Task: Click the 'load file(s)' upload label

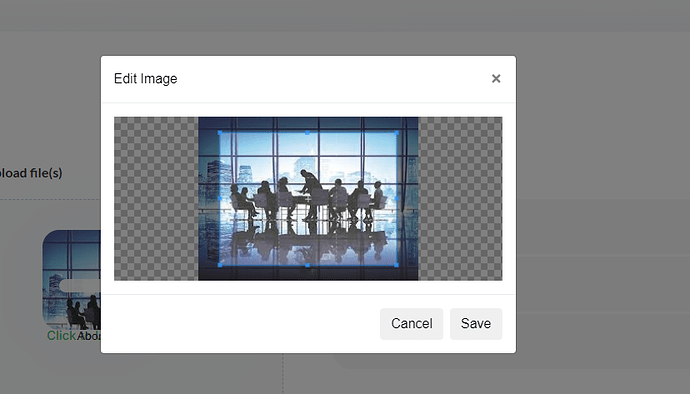Action: (x=31, y=173)
